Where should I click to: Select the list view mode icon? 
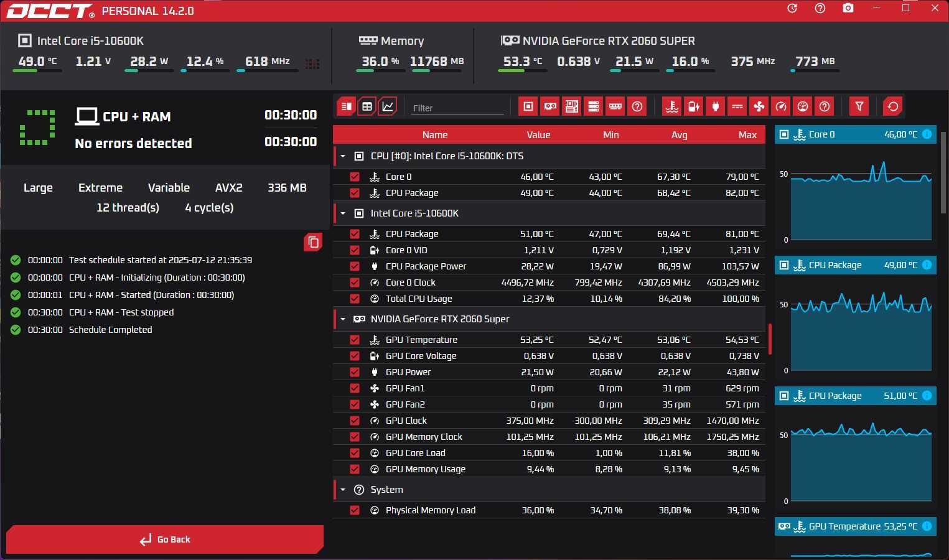pos(347,106)
